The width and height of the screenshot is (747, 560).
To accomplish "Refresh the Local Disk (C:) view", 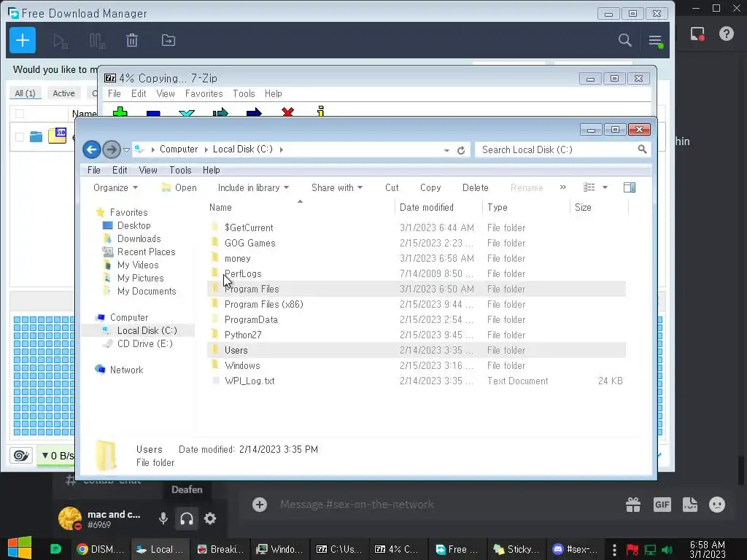I will 461,150.
